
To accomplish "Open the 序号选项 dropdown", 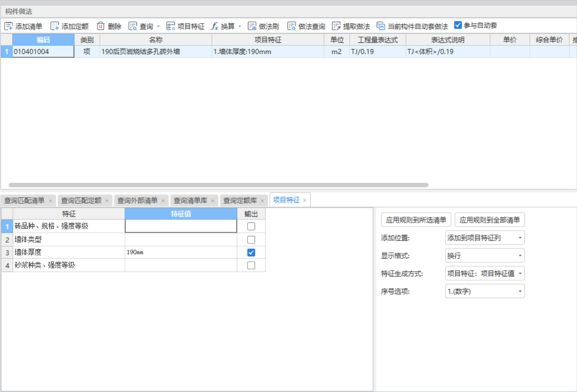I will [485, 291].
